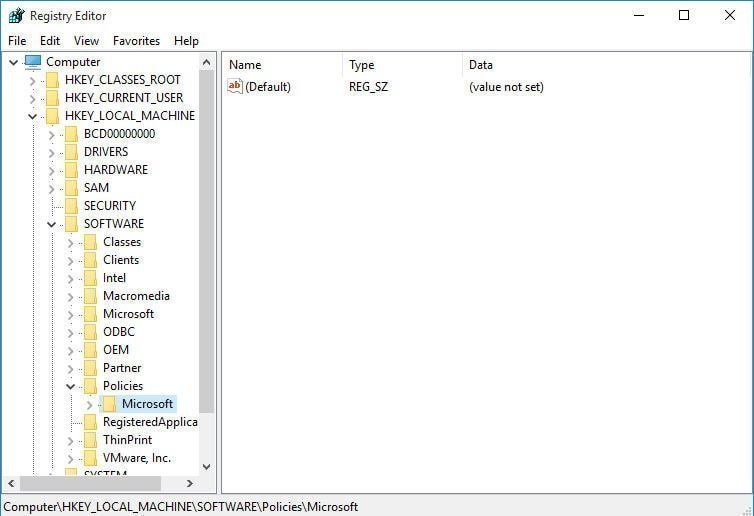Click the horizontal scroll right arrow
Image resolution: width=754 pixels, height=516 pixels.
(190, 483)
